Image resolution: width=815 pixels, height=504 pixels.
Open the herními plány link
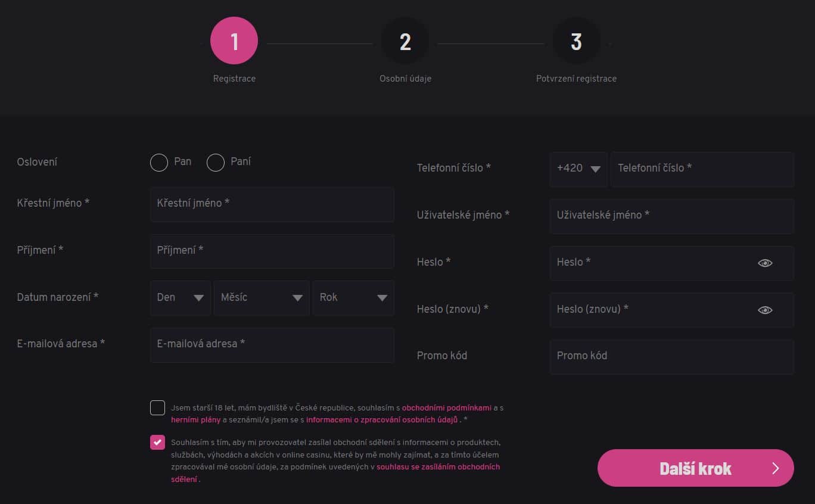195,420
